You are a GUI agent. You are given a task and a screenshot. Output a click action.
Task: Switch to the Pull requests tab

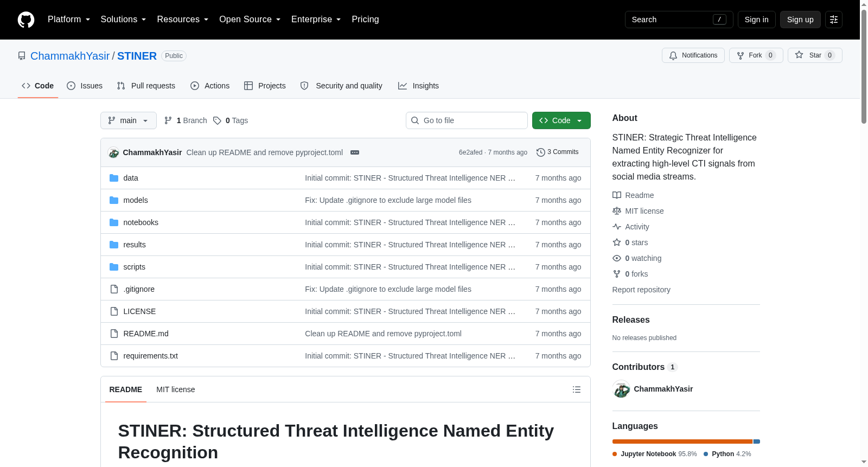[146, 86]
